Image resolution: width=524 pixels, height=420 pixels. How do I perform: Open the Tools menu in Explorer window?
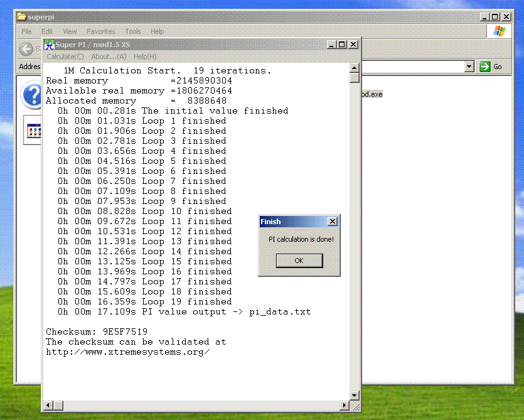(x=132, y=31)
